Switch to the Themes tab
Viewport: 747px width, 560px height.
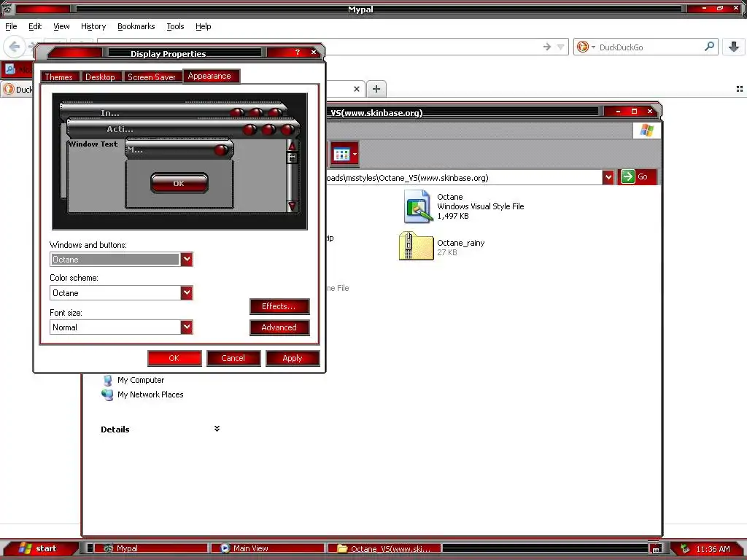pyautogui.click(x=58, y=77)
